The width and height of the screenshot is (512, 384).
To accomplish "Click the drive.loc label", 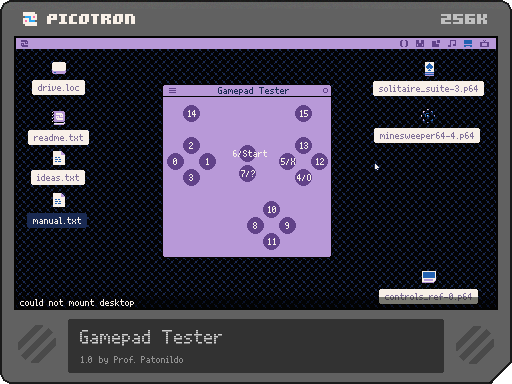I will click(58, 88).
